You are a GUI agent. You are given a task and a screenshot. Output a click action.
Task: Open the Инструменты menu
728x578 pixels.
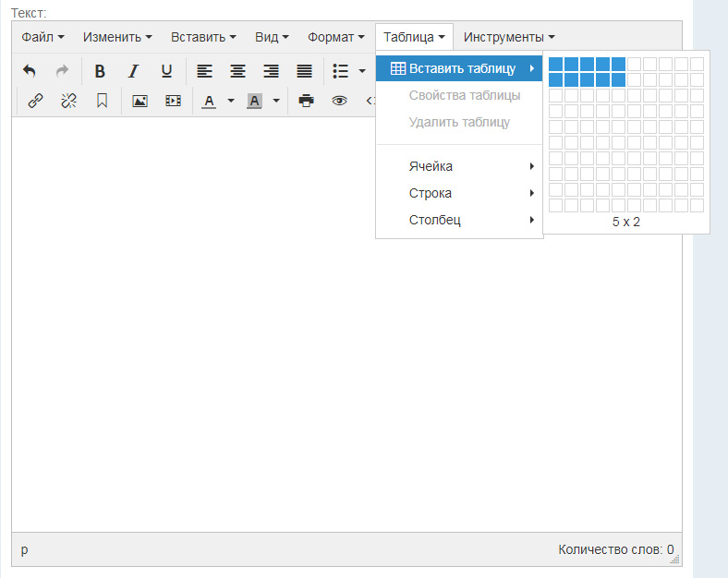tap(509, 37)
